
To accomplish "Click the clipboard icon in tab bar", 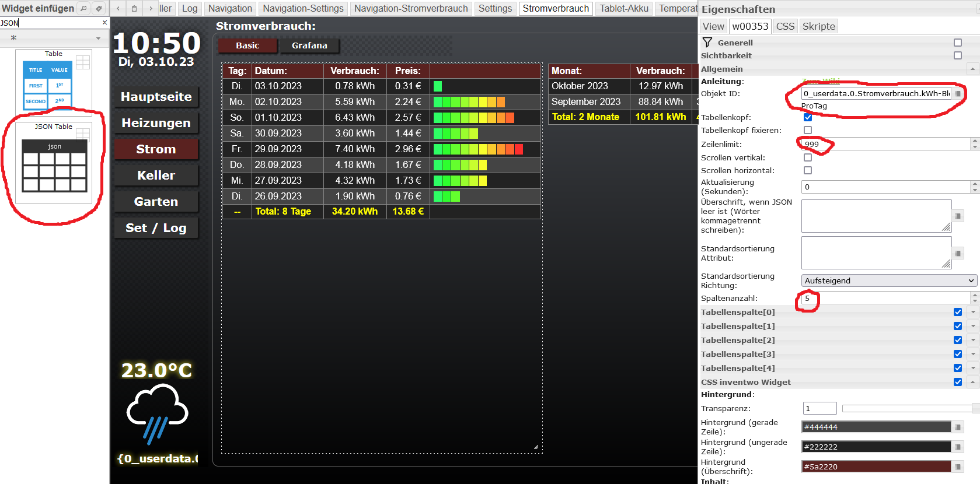I will point(134,8).
